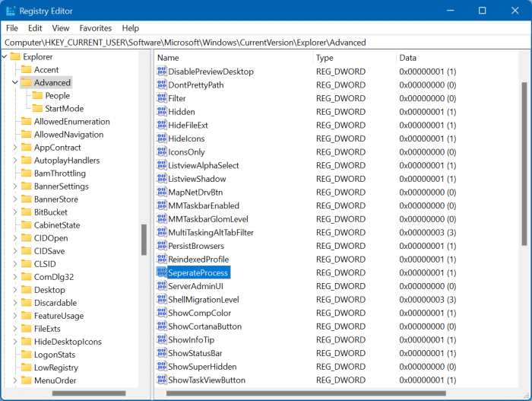Click the ServerAdminUI value icon
This screenshot has width=532, height=401.
(x=161, y=286)
